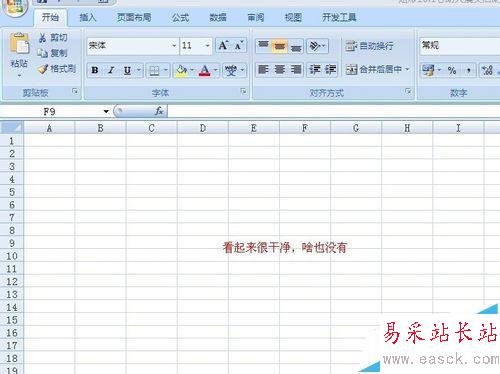Image resolution: width=500 pixels, height=374 pixels.
Task: Align text left
Action: (263, 70)
